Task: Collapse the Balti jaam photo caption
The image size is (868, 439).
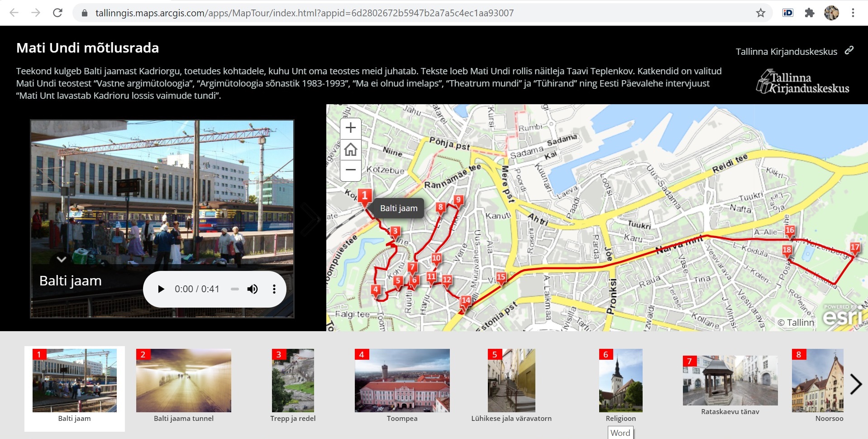Action: (x=62, y=260)
